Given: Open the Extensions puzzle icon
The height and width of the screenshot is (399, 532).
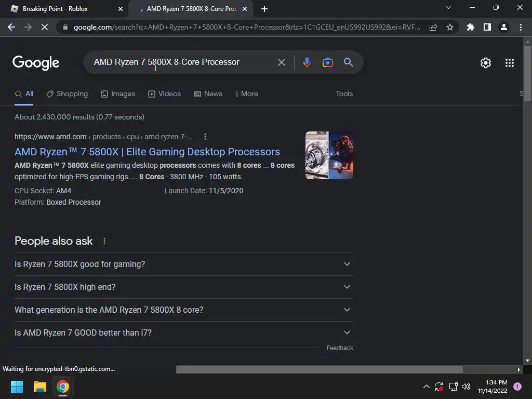Looking at the screenshot, I should (470, 27).
